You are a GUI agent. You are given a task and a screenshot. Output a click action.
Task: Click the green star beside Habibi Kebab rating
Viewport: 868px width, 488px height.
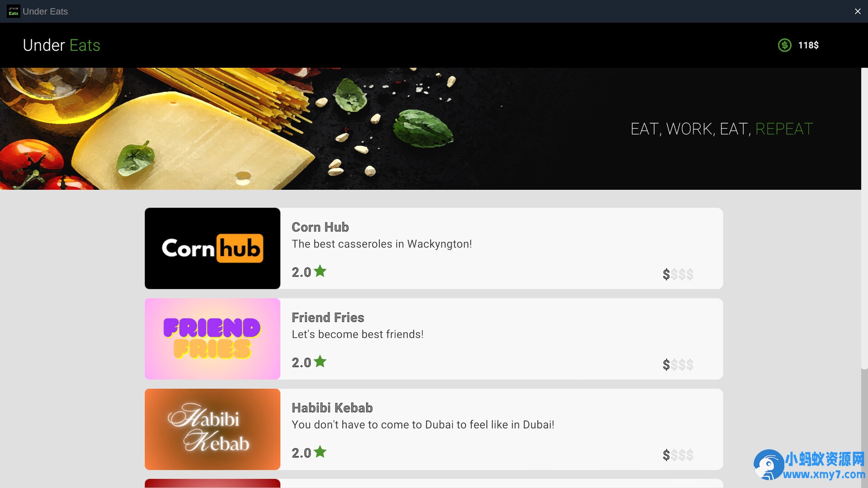pos(320,451)
